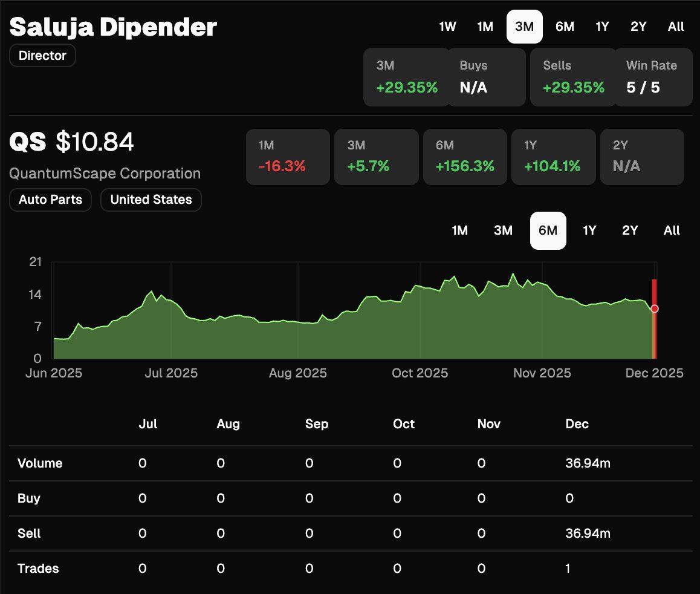Select the 1W insider performance range
The width and height of the screenshot is (700, 594).
tap(447, 27)
